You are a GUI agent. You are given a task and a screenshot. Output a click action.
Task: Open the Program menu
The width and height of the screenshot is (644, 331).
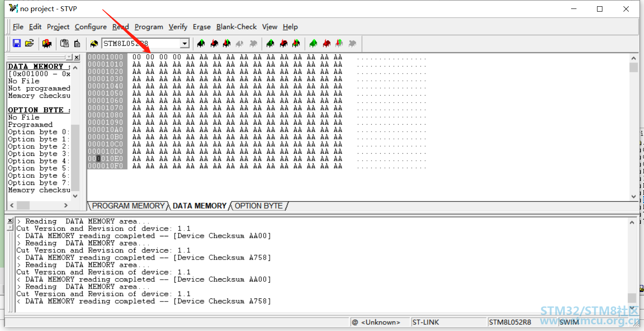pyautogui.click(x=149, y=27)
